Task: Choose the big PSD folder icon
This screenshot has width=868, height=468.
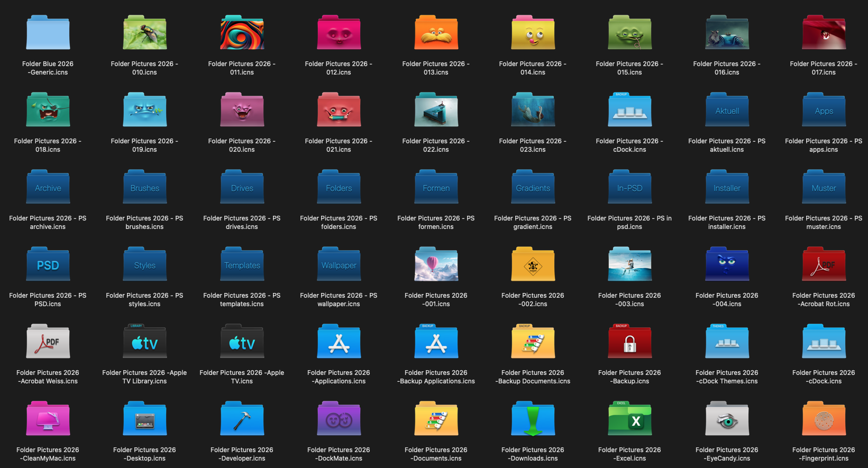Action: 48,264
